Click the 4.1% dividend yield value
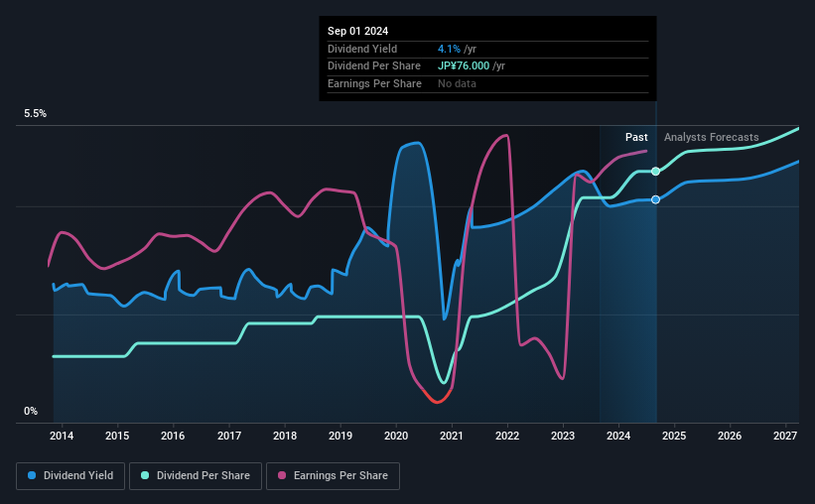The height and width of the screenshot is (504, 815). [449, 49]
